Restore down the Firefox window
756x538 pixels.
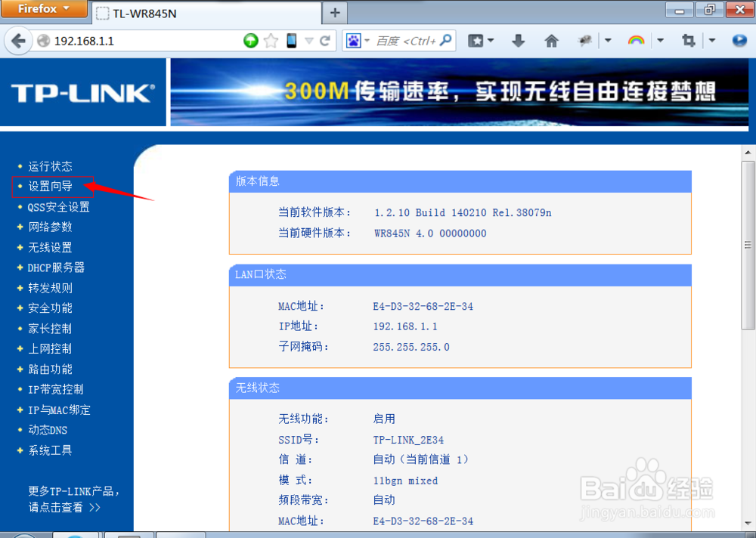(x=709, y=10)
